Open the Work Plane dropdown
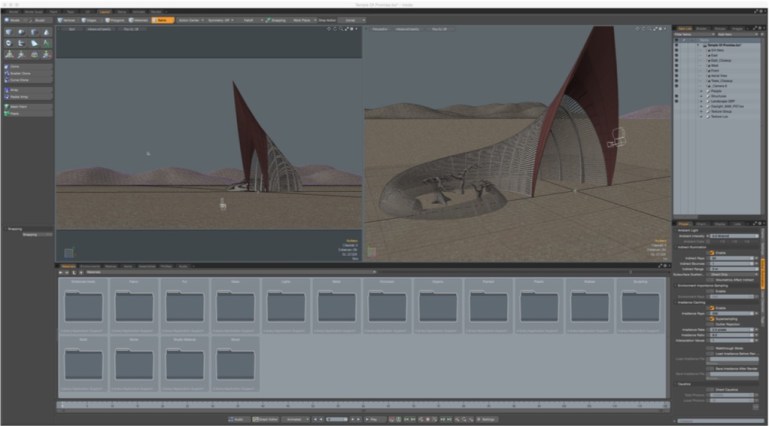769x426 pixels. click(x=304, y=20)
